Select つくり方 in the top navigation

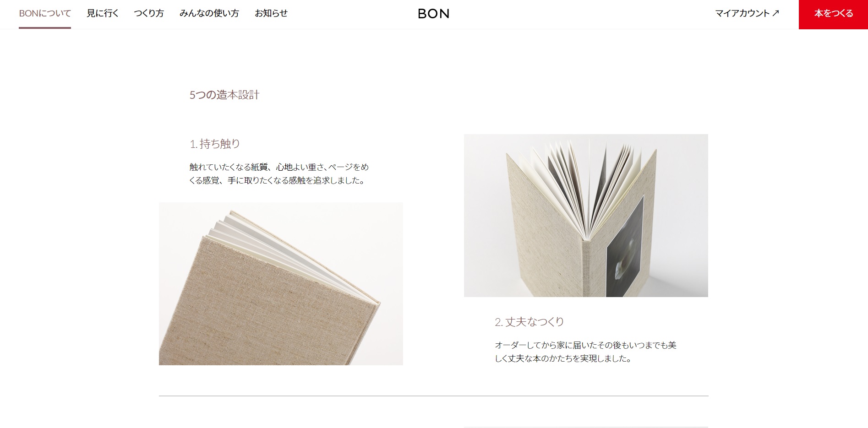149,14
